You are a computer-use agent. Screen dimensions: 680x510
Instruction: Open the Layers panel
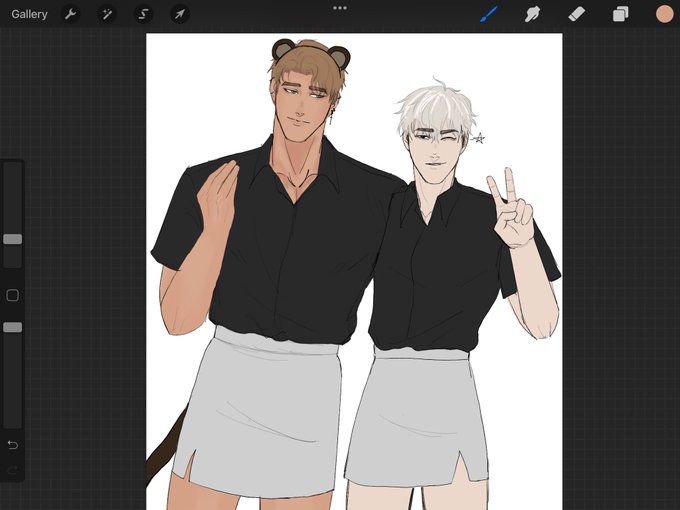[621, 14]
